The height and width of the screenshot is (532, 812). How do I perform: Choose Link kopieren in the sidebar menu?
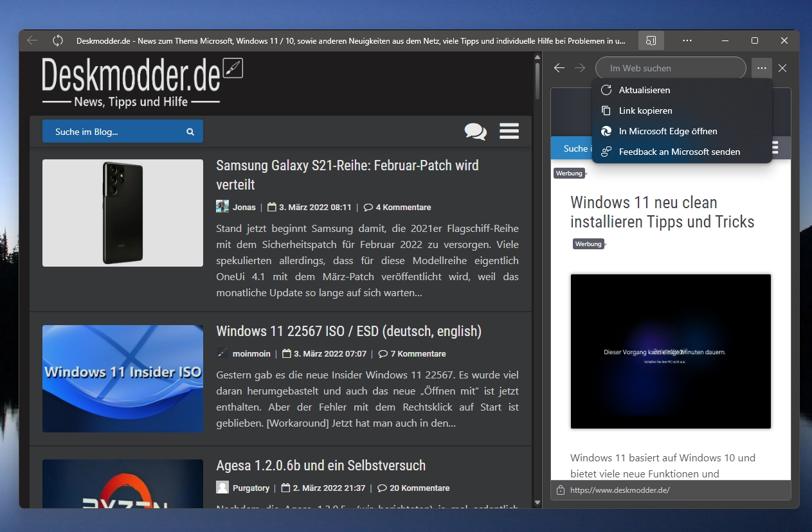[x=682, y=111]
